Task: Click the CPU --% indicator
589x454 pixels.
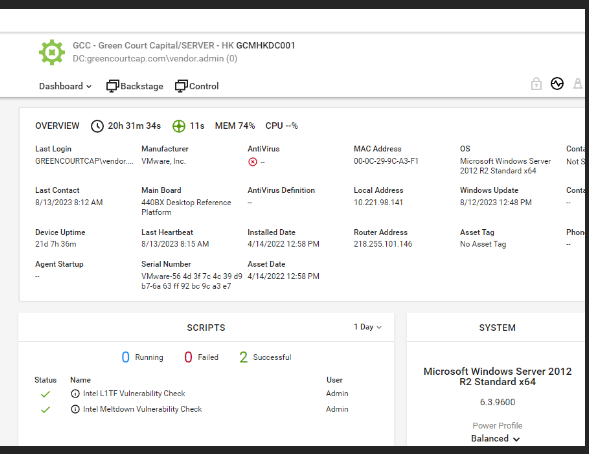Action: (282, 126)
